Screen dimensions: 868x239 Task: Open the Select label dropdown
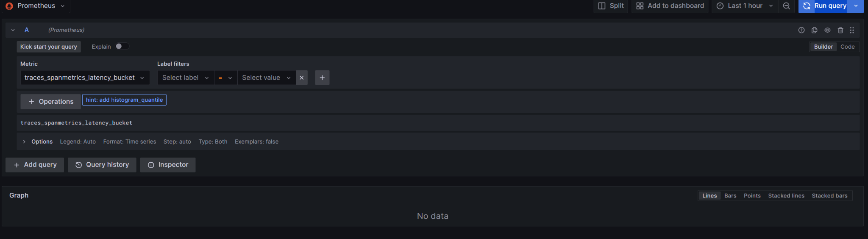[x=185, y=78]
